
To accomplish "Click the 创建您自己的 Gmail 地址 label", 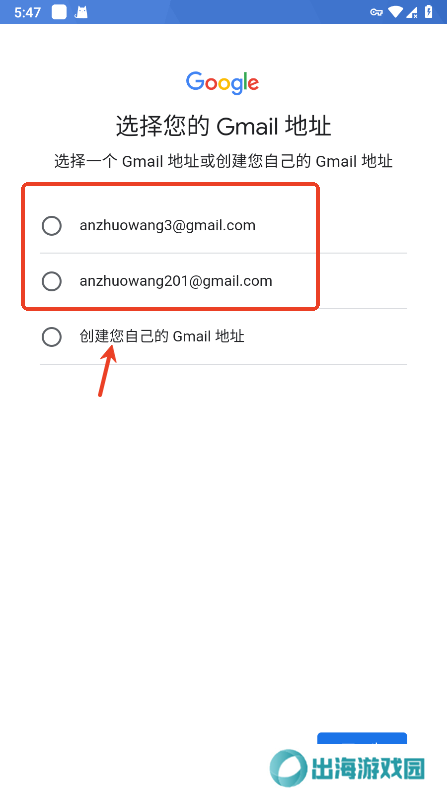I will (x=162, y=336).
